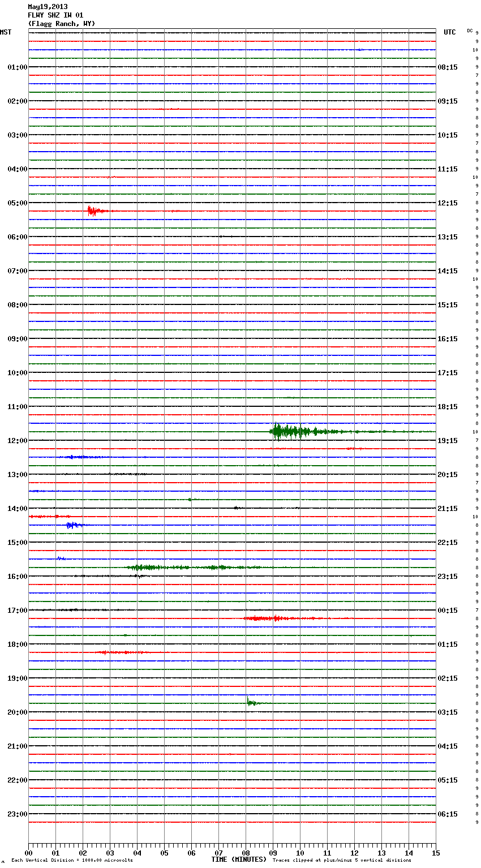The height and width of the screenshot is (868, 481).
Task: Select the 17:00 MST time label
Action: point(18,611)
